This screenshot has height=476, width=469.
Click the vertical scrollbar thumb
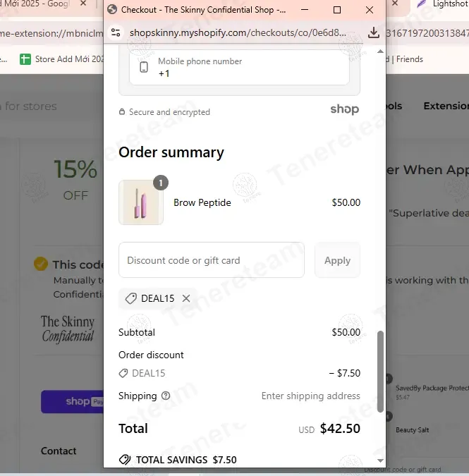pos(380,372)
